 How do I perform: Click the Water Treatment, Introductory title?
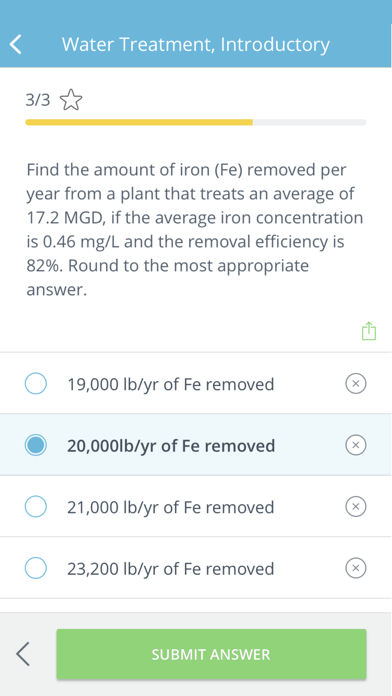click(196, 44)
